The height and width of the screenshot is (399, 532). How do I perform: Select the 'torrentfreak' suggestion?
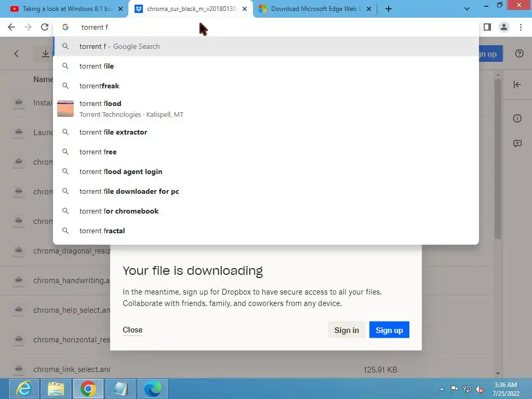[266, 86]
